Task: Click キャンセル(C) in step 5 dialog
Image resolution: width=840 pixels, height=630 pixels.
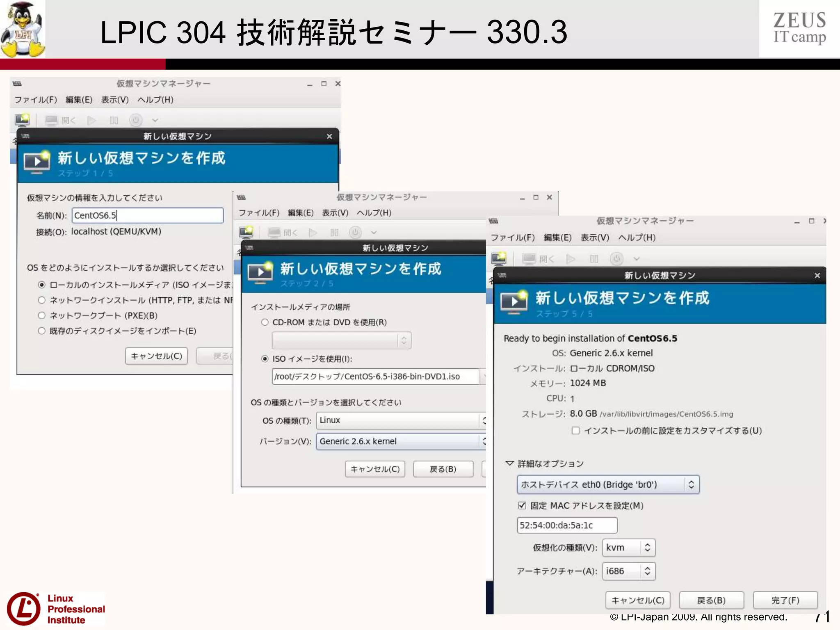Action: pyautogui.click(x=638, y=600)
